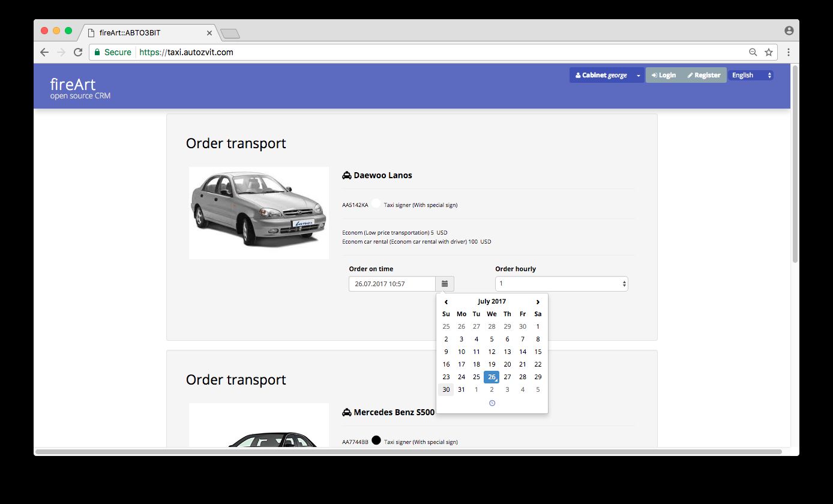Select July 18 in the calendar
The width and height of the screenshot is (833, 504).
tap(477, 364)
